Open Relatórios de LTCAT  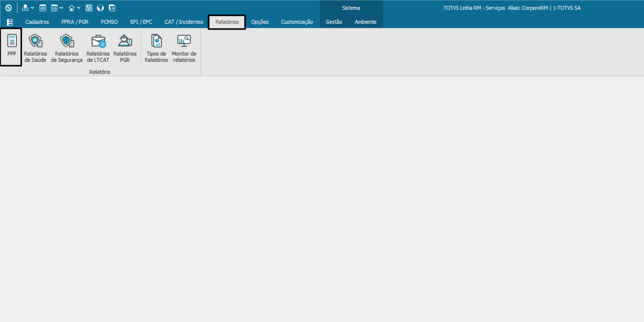point(98,48)
